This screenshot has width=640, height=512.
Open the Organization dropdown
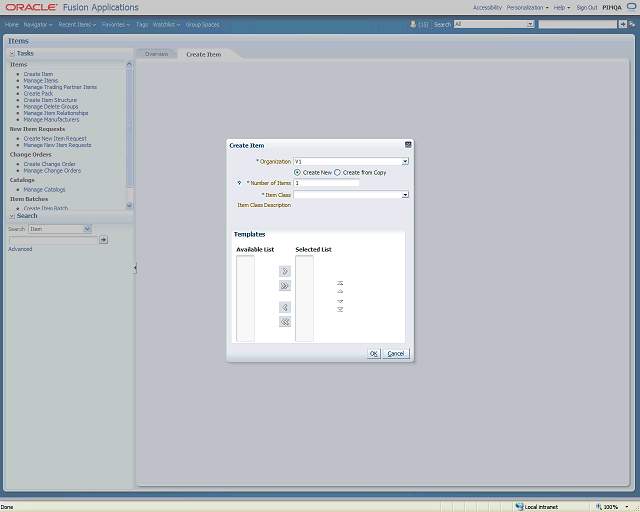[405, 162]
